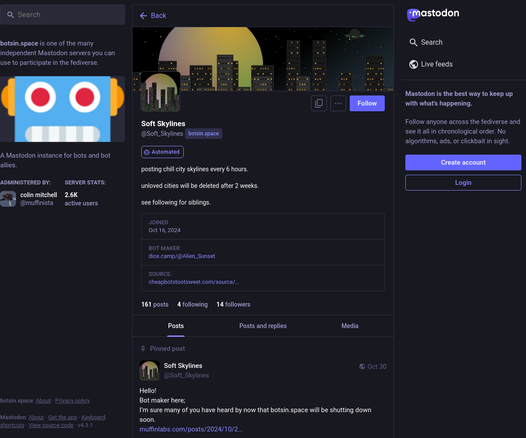
Task: Open colin mitchell admin profile name
Action: [39, 195]
